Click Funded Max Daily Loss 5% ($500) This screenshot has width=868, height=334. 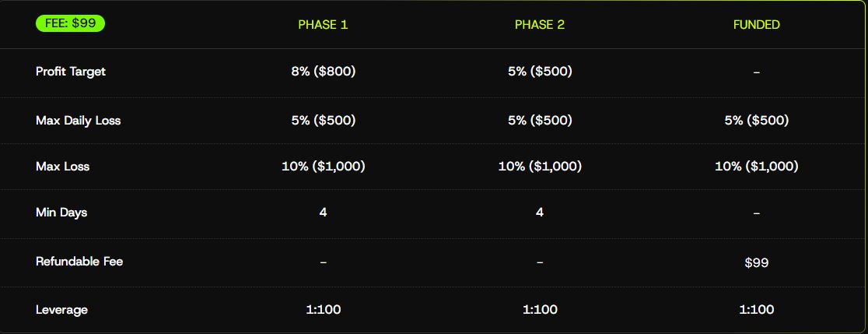pyautogui.click(x=756, y=121)
